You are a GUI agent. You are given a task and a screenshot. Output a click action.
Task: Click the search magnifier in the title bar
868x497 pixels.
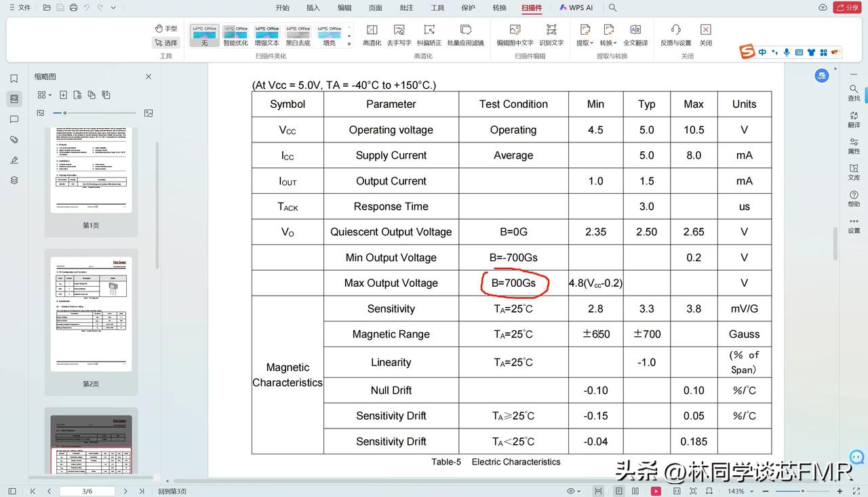612,7
